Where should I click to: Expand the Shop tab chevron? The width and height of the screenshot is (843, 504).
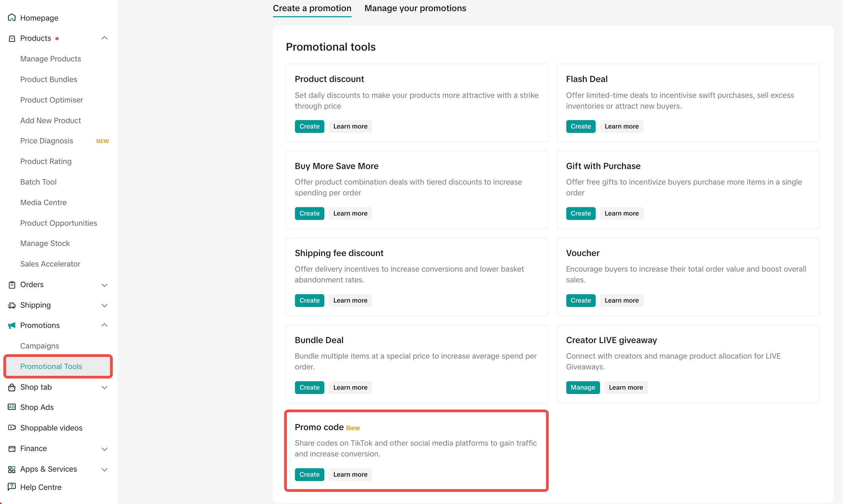105,387
